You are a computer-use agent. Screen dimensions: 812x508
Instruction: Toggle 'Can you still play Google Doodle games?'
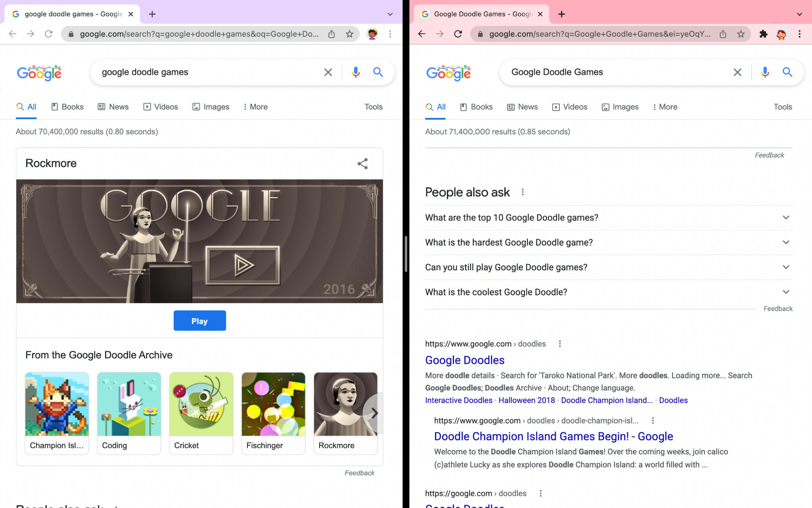608,267
